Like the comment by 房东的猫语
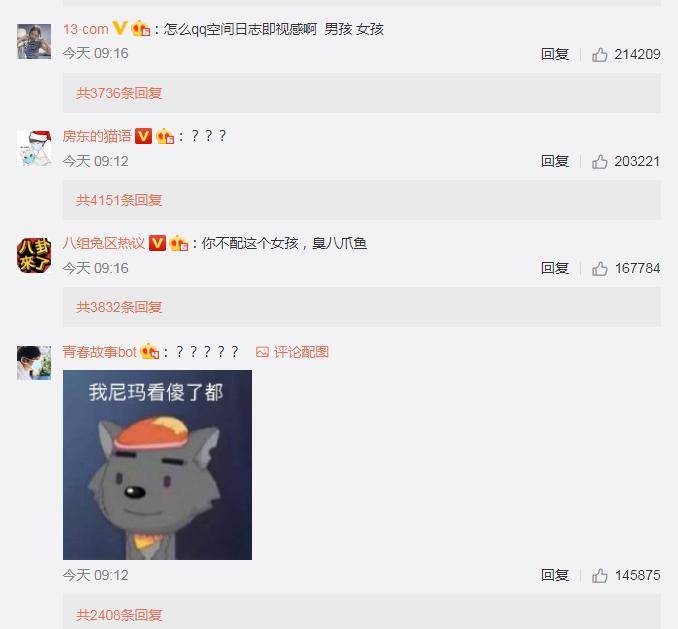Viewport: 678px width, 629px height. pyautogui.click(x=599, y=162)
